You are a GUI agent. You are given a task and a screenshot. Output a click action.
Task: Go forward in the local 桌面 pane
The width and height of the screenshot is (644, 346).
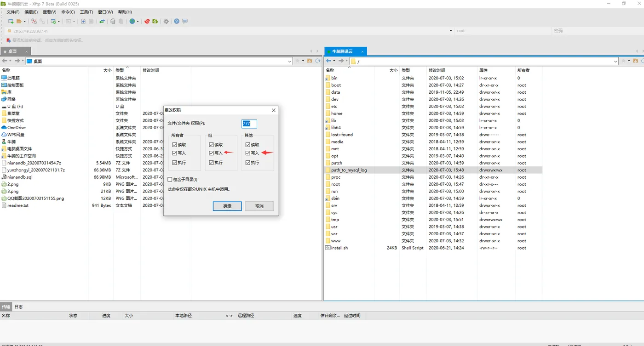click(x=17, y=61)
